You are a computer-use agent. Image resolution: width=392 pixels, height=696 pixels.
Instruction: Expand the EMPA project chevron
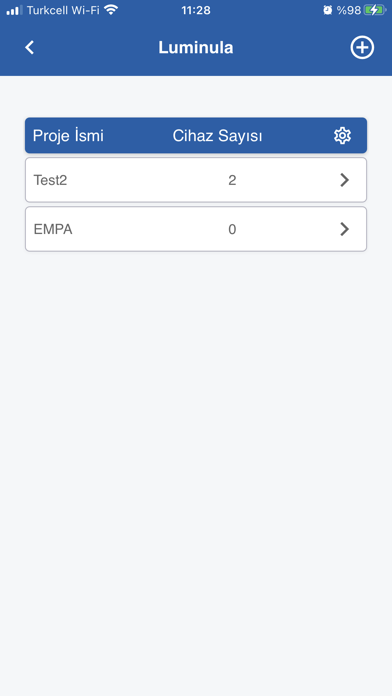(344, 229)
